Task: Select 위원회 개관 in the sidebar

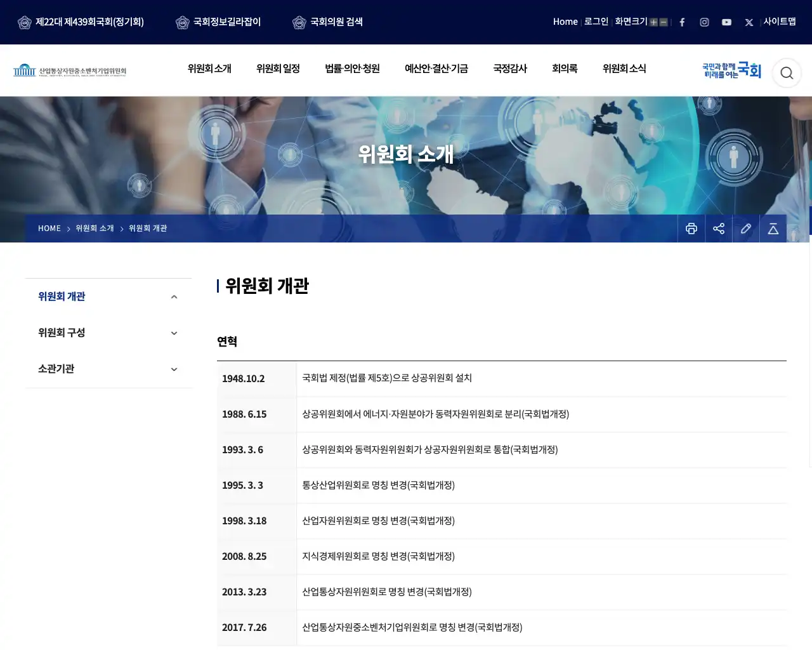Action: tap(62, 296)
